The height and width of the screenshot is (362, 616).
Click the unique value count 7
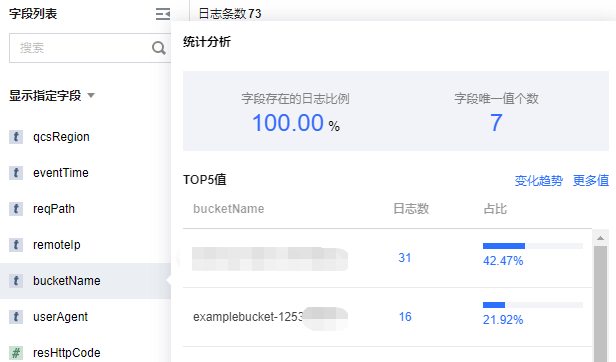(x=496, y=123)
